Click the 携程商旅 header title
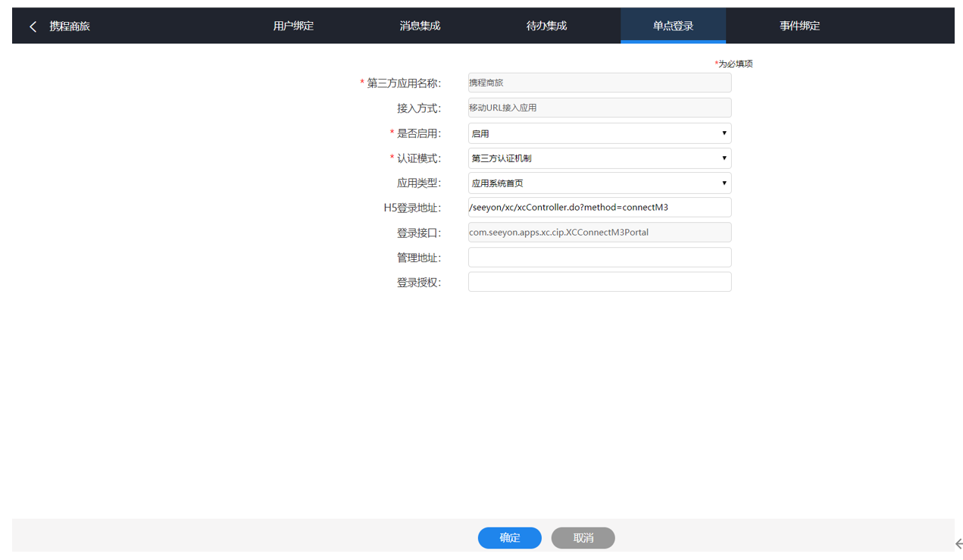 coord(70,27)
